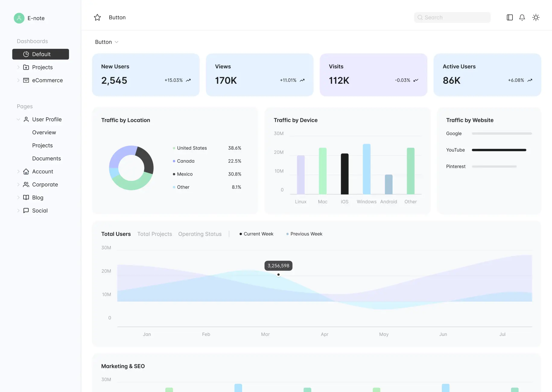Click the Pinterest traffic progress bar
Image resolution: width=552 pixels, height=392 pixels.
(494, 166)
